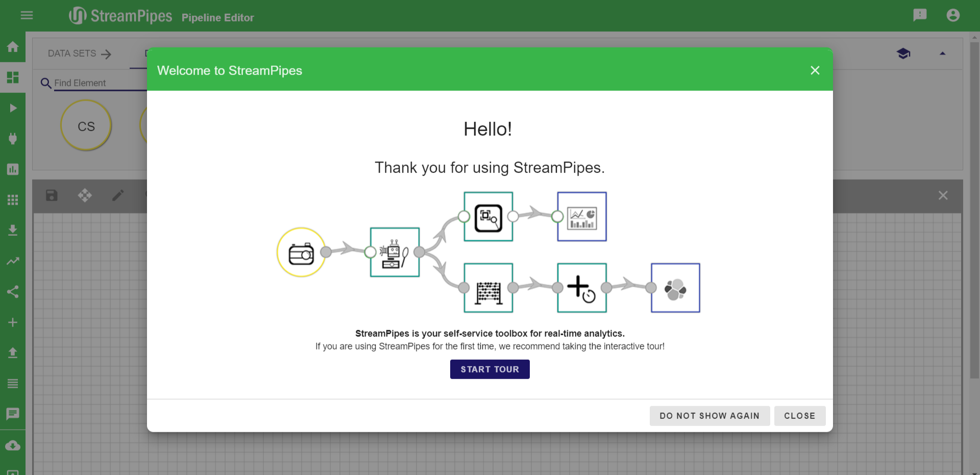
Task: Open the bar chart dashboard icon in sidebar
Action: click(13, 169)
